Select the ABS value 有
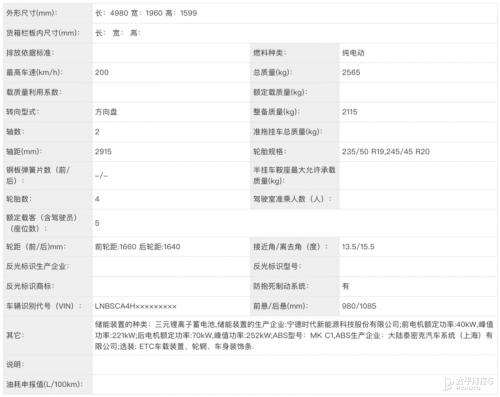The height and width of the screenshot is (397, 500). click(346, 286)
